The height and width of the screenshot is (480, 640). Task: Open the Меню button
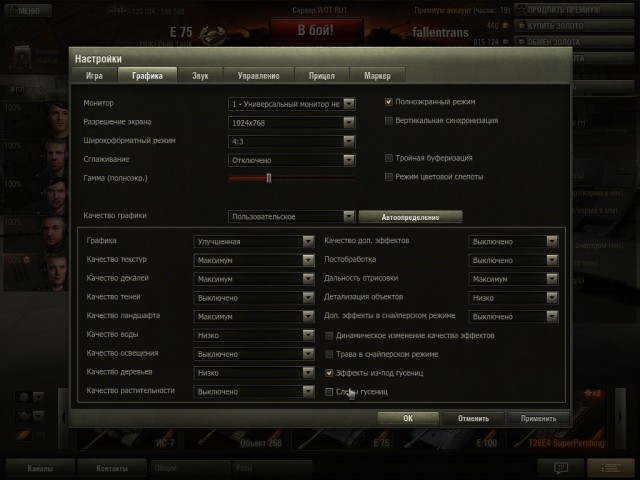click(x=28, y=10)
